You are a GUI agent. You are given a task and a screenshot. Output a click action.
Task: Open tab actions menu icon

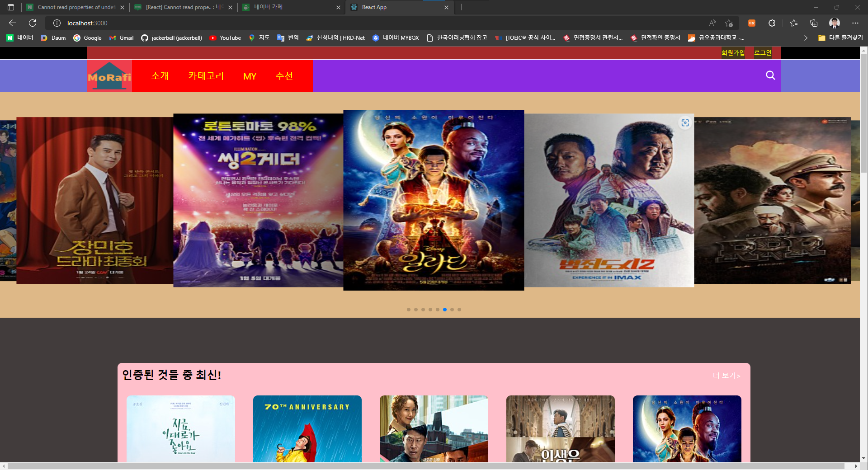click(x=11, y=7)
